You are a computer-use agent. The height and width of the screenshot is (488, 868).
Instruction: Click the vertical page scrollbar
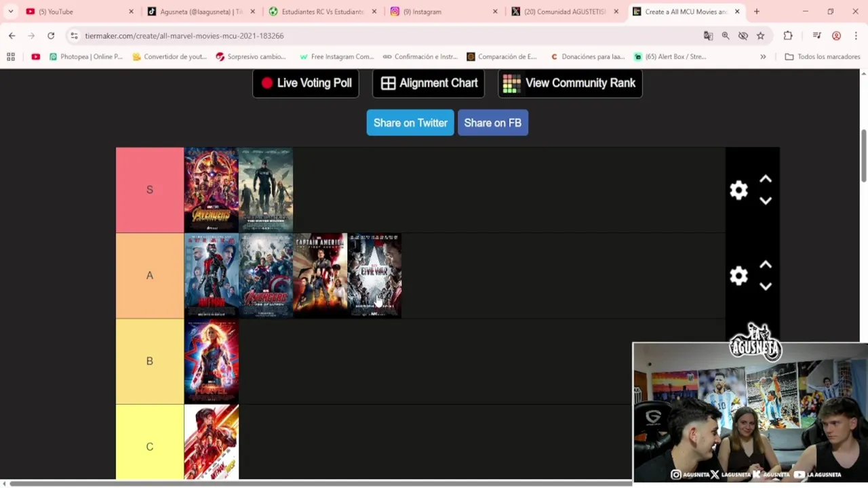pos(864,156)
